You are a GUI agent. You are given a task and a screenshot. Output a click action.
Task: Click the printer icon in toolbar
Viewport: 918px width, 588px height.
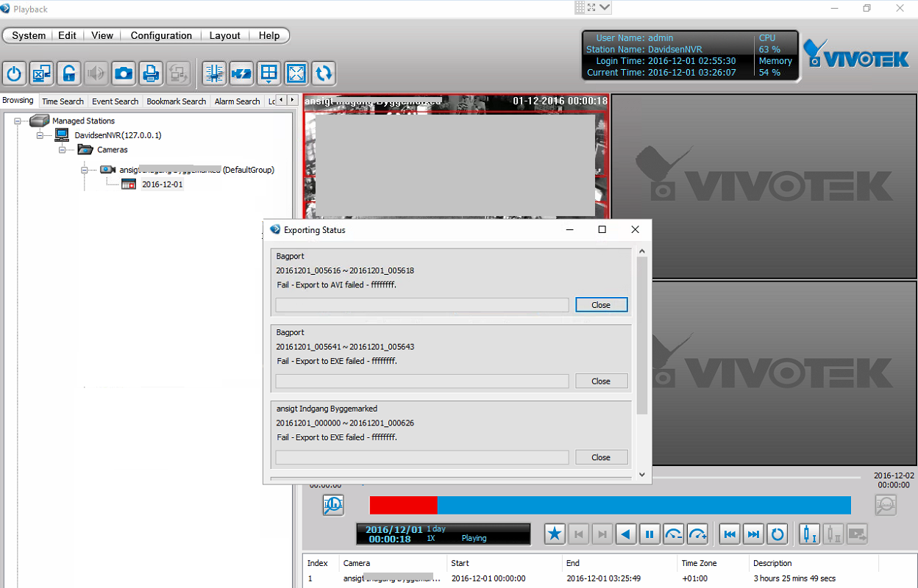(x=151, y=73)
